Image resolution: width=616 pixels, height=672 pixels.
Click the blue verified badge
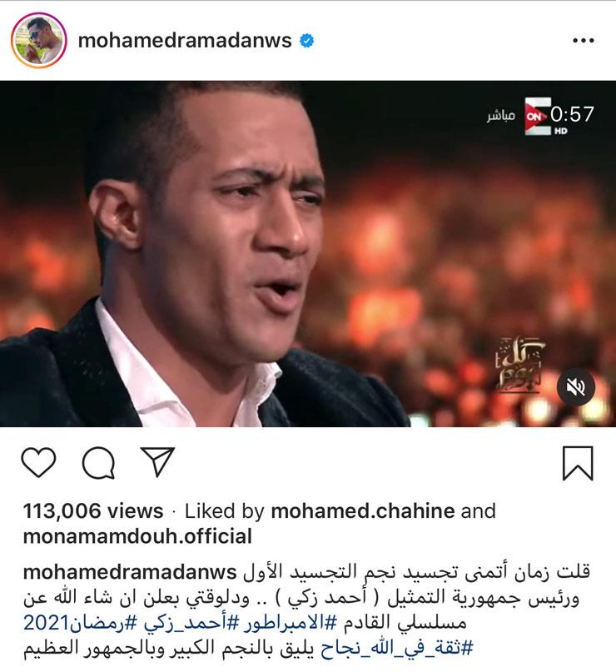(x=306, y=41)
